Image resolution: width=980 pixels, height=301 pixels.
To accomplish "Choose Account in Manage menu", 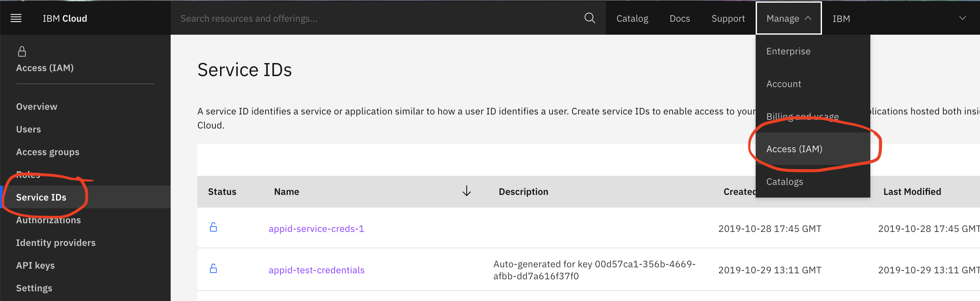I will (813, 84).
